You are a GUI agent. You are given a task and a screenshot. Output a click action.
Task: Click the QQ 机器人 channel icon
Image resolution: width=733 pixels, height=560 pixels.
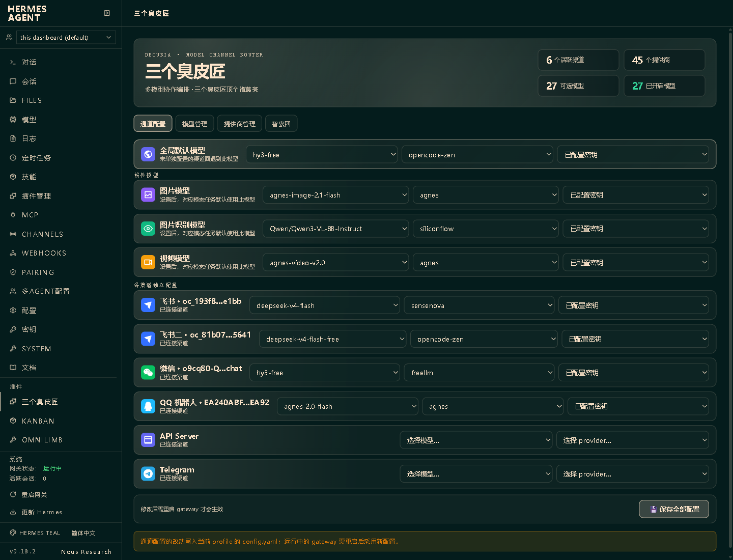point(148,406)
